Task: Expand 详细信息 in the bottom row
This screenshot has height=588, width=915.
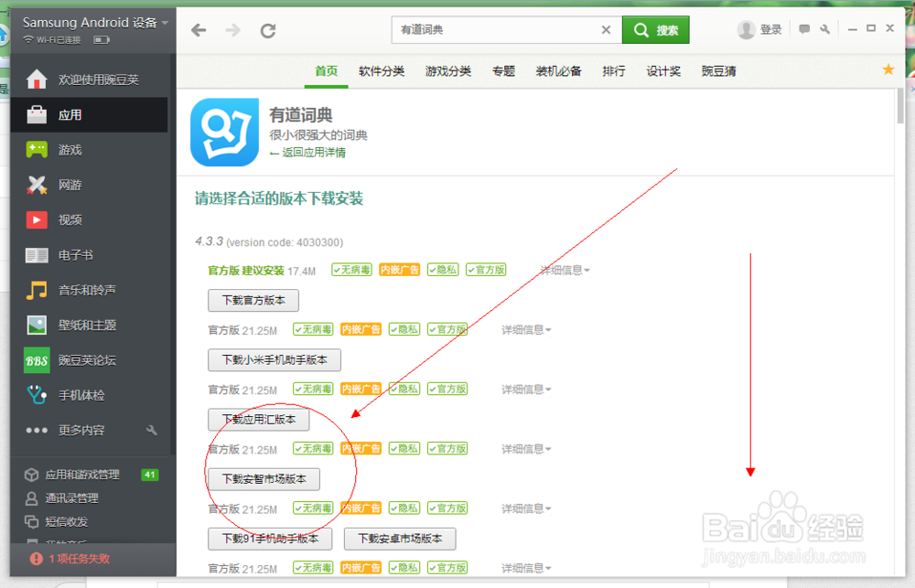Action: pos(526,568)
